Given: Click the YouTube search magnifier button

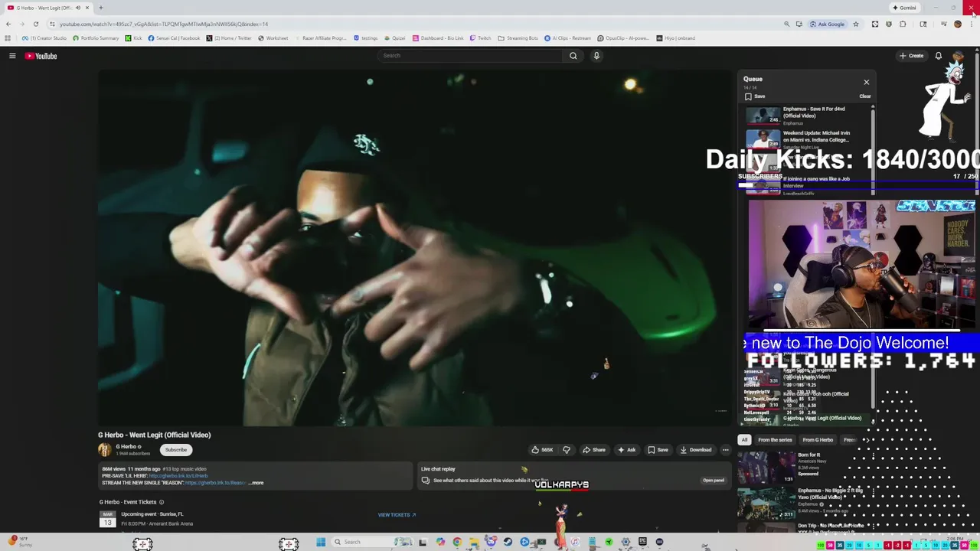Looking at the screenshot, I should (573, 56).
